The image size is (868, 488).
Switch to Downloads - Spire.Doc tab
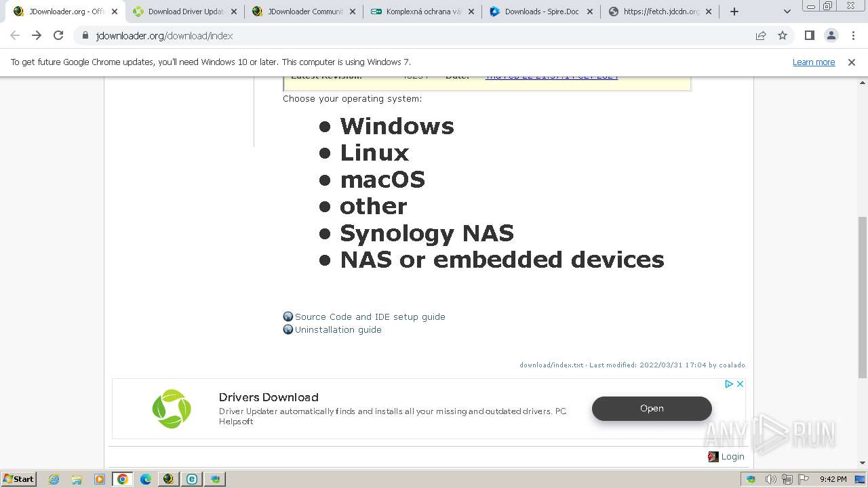coord(541,12)
